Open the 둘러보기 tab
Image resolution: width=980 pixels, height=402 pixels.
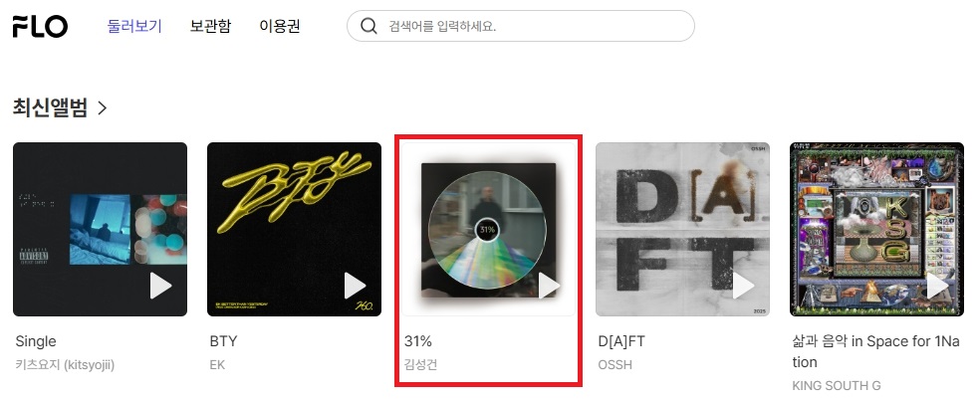(134, 26)
